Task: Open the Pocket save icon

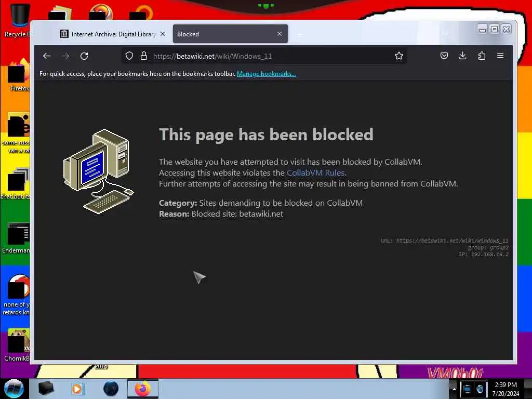Action: pos(444,56)
